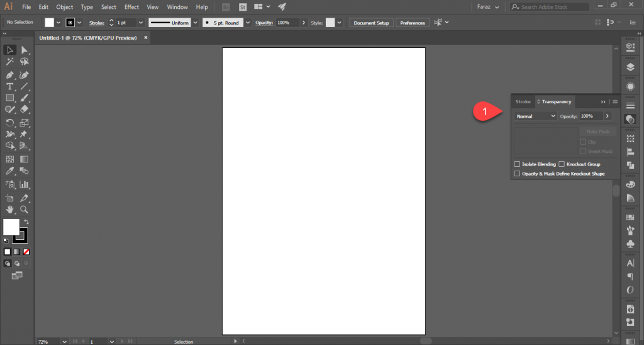Expand the fill color dropdown in control bar

(58, 23)
